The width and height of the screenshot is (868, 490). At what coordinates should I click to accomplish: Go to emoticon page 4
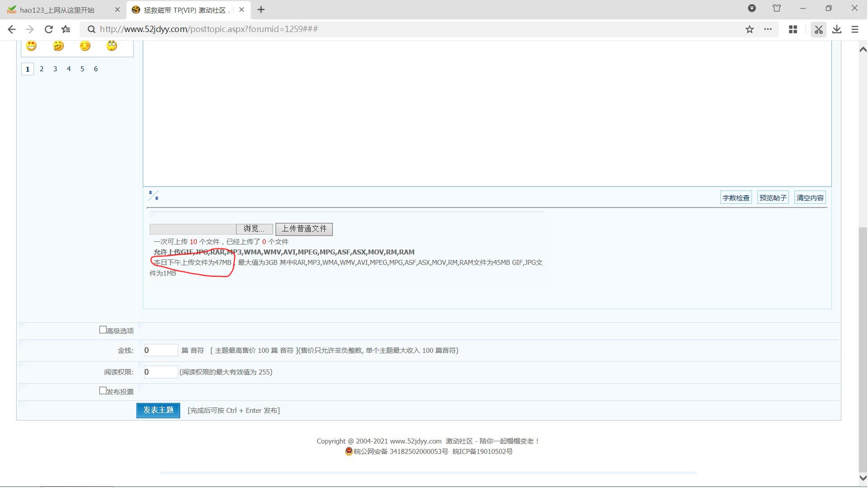point(69,69)
